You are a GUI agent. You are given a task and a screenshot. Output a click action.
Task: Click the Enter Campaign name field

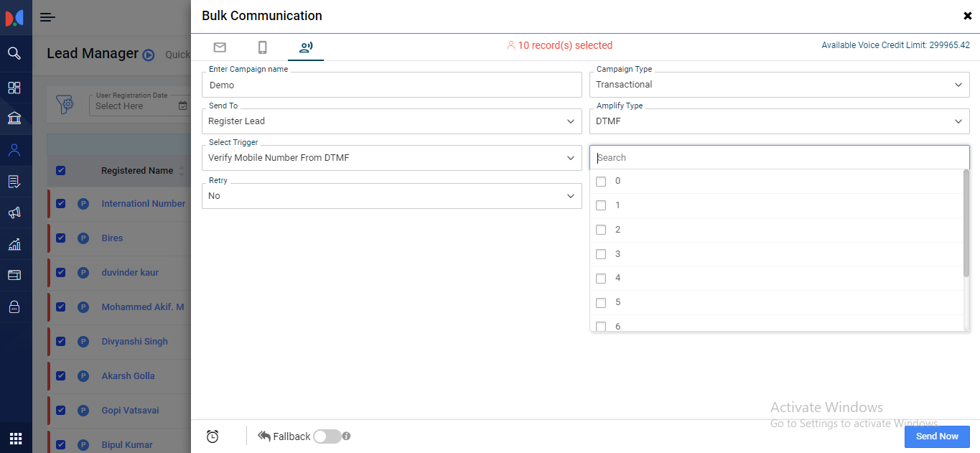coord(391,85)
